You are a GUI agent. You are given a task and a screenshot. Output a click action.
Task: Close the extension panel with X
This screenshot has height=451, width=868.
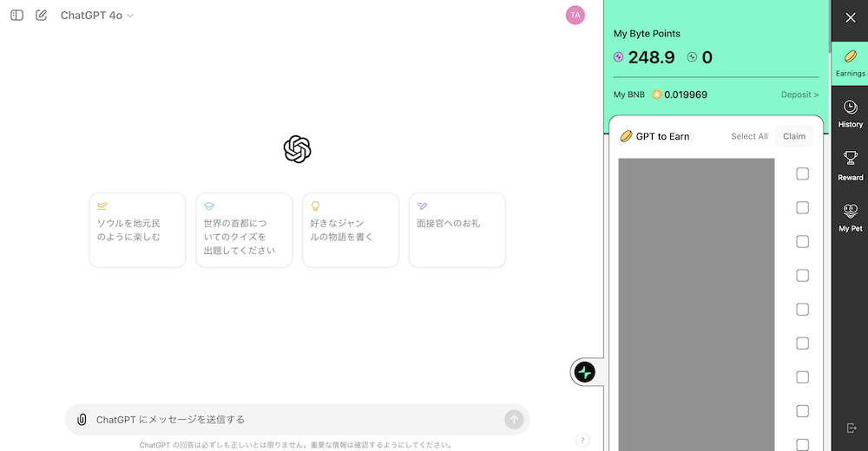[x=851, y=17]
